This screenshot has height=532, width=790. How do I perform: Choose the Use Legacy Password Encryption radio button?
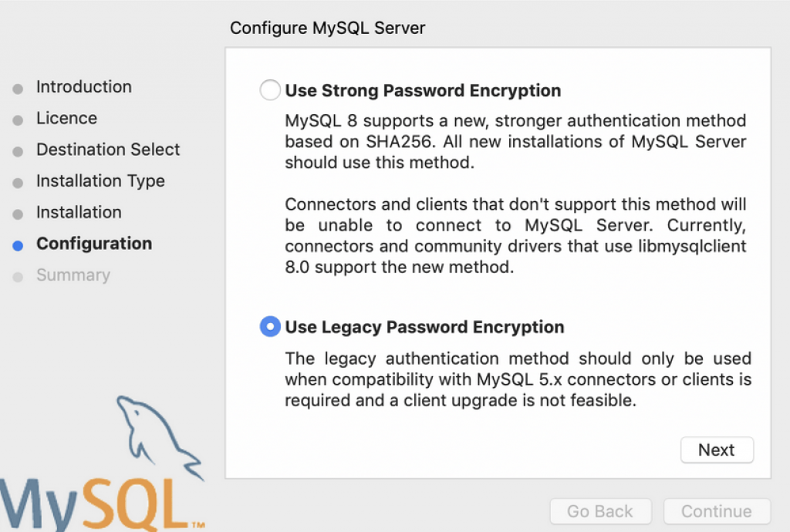270,327
